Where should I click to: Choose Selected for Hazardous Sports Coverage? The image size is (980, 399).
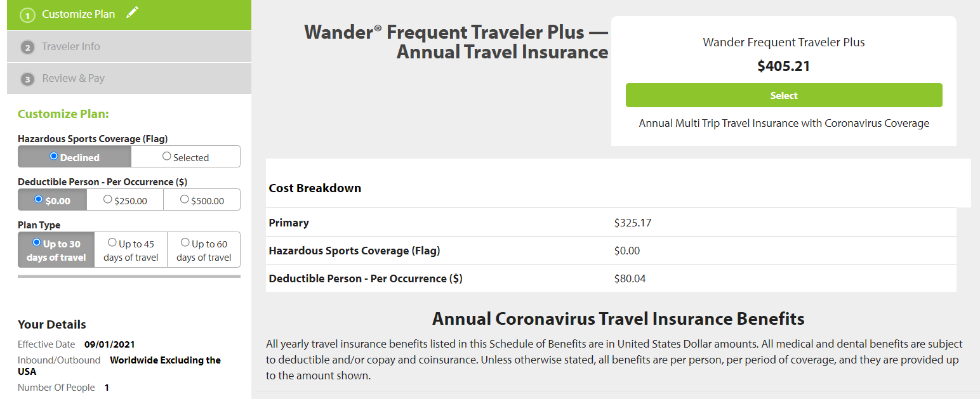coord(185,157)
